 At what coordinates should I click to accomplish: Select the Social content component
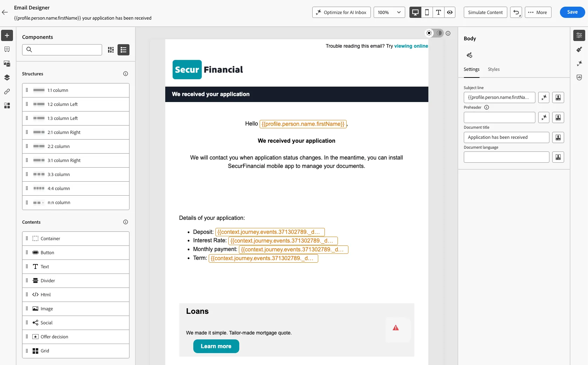coord(76,323)
